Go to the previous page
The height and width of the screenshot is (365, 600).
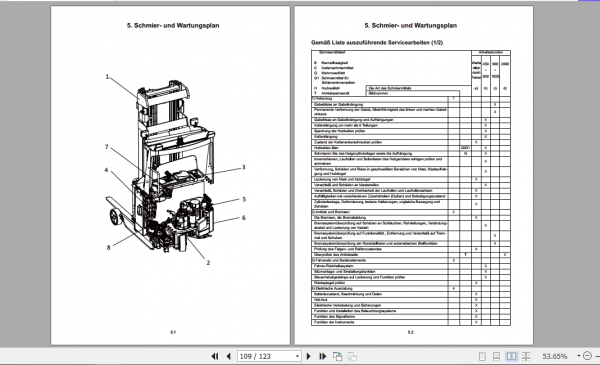point(228,356)
